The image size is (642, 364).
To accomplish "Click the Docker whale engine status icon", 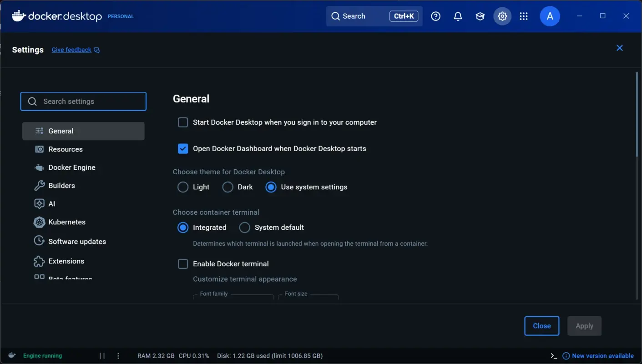I will click(x=11, y=355).
